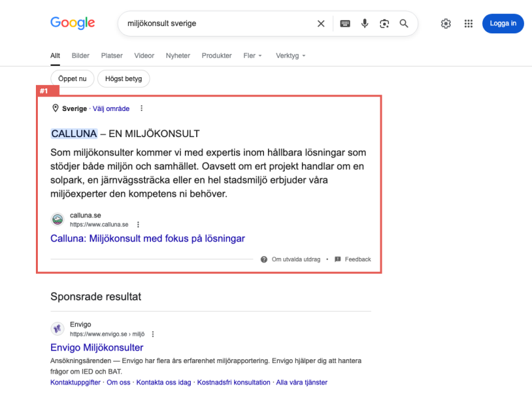Click the https://www.calluna.se URL text
532x399 pixels.
click(99, 225)
